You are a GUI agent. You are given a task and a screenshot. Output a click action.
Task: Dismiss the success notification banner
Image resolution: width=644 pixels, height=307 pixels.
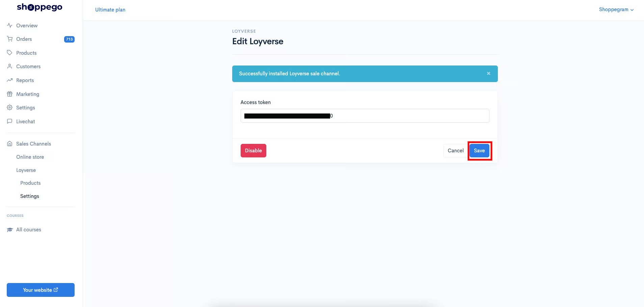pos(488,73)
